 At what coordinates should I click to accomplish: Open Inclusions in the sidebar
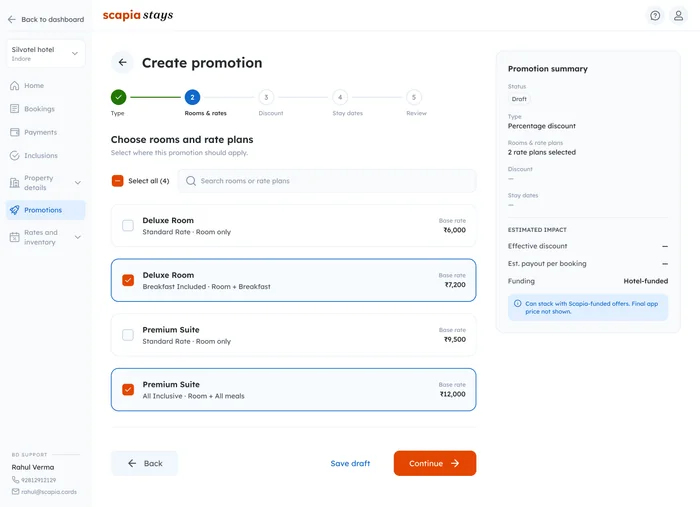tap(46, 155)
